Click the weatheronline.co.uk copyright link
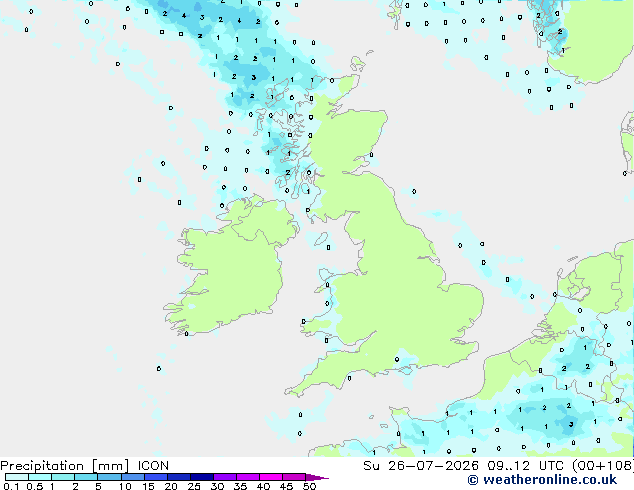 [542, 480]
